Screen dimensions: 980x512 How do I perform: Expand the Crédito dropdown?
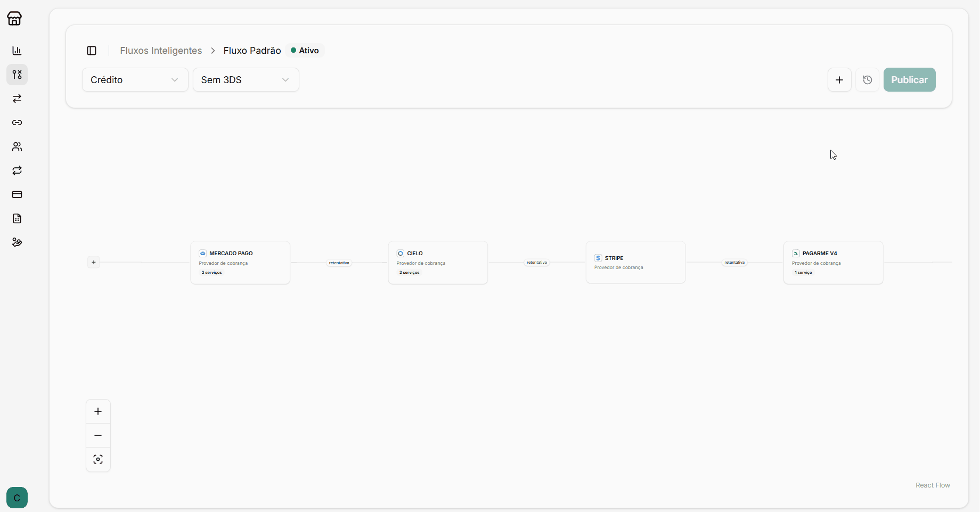135,80
